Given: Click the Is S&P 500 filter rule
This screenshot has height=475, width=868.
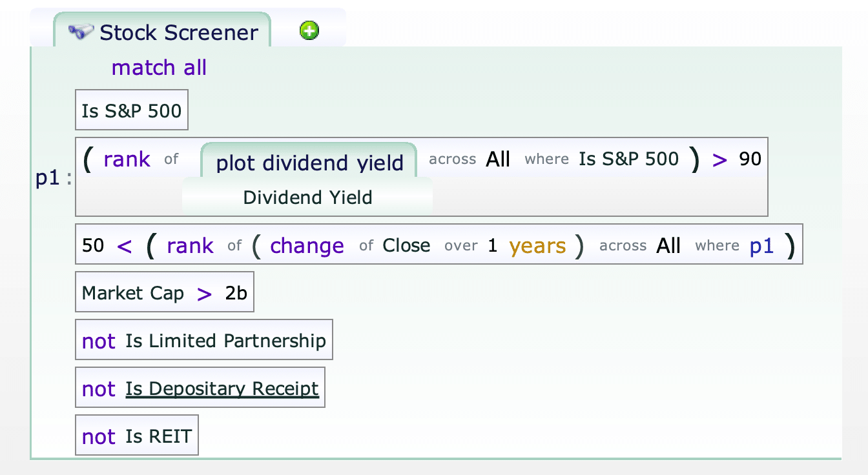Looking at the screenshot, I should point(131,110).
